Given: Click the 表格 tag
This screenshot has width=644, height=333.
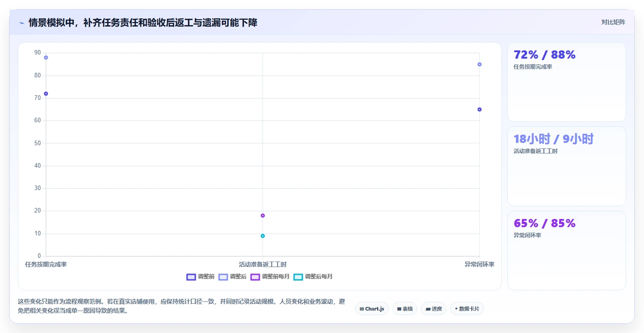Looking at the screenshot, I should pos(405,309).
